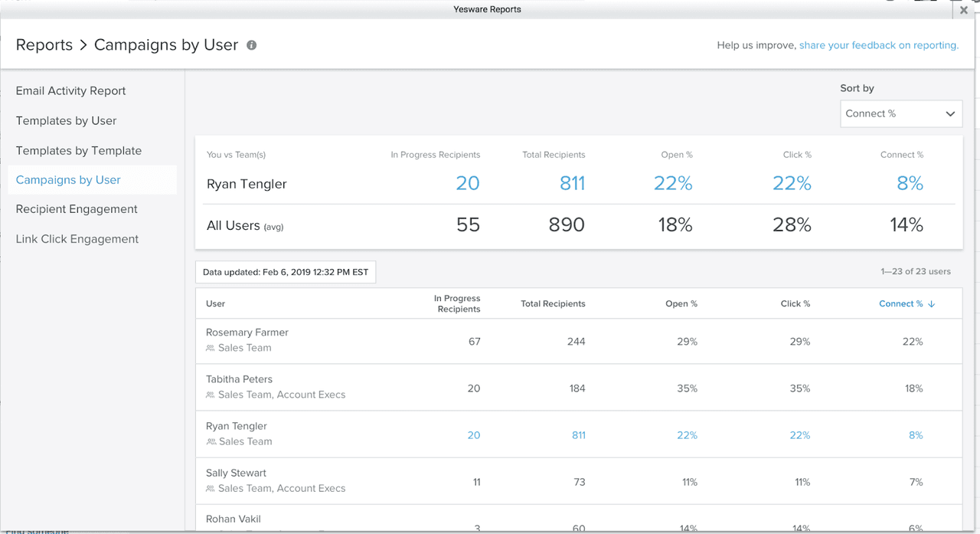Select Templates by User report
Viewport: 980px width, 534px height.
point(66,120)
